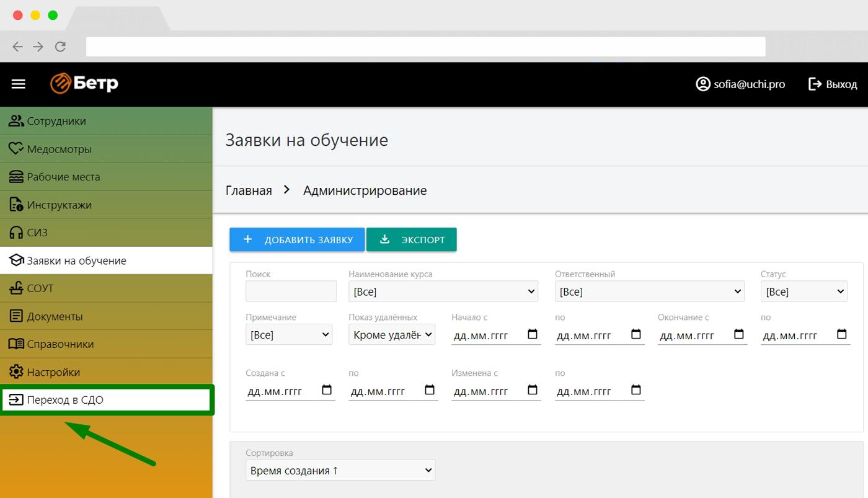
Task: Click the user account icon
Action: [x=702, y=84]
